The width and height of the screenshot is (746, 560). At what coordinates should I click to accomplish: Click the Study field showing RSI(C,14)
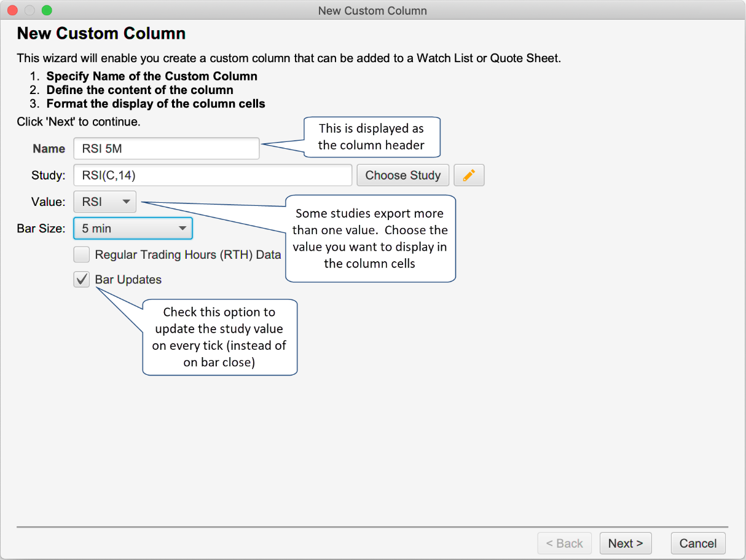pyautogui.click(x=212, y=175)
